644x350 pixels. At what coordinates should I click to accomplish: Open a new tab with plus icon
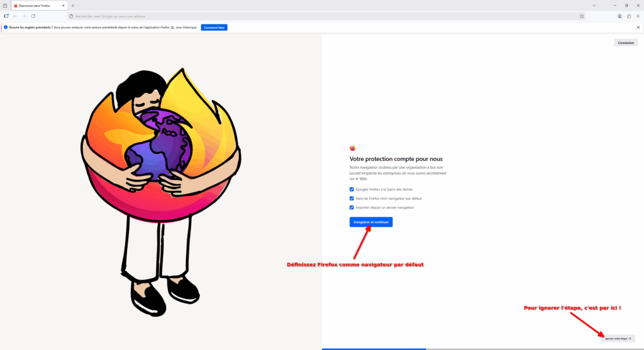click(73, 6)
